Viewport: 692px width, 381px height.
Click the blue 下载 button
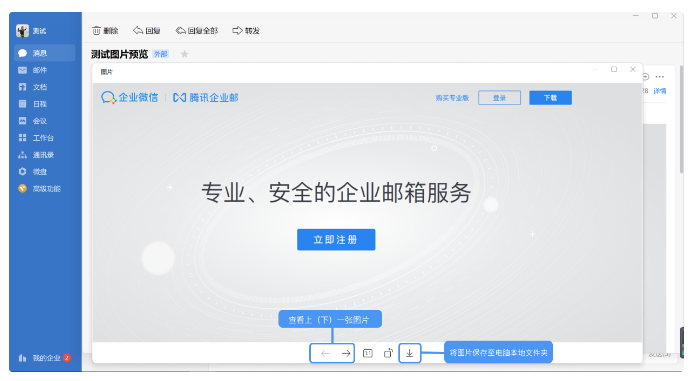tap(550, 98)
